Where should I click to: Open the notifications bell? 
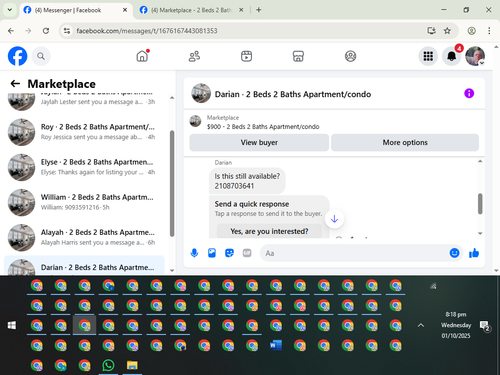click(x=452, y=56)
